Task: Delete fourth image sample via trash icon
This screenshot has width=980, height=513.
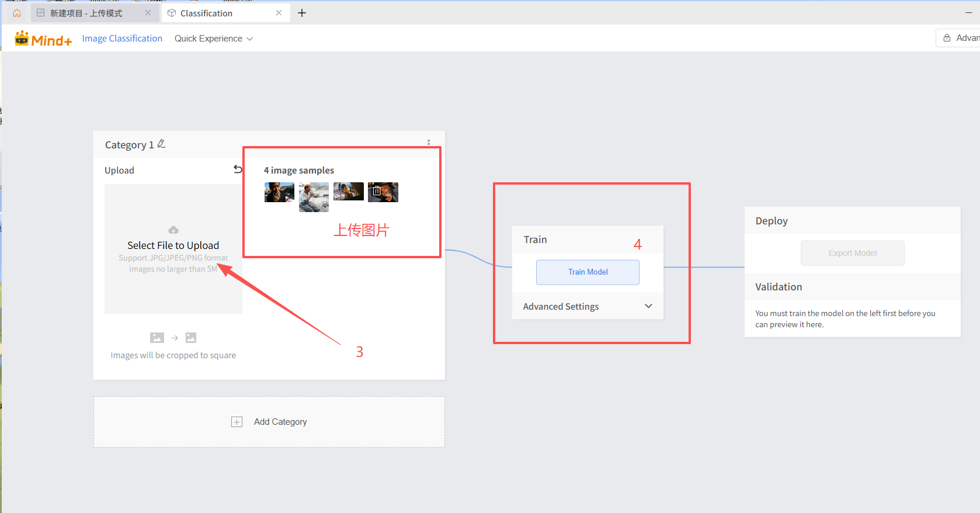Action: click(377, 191)
